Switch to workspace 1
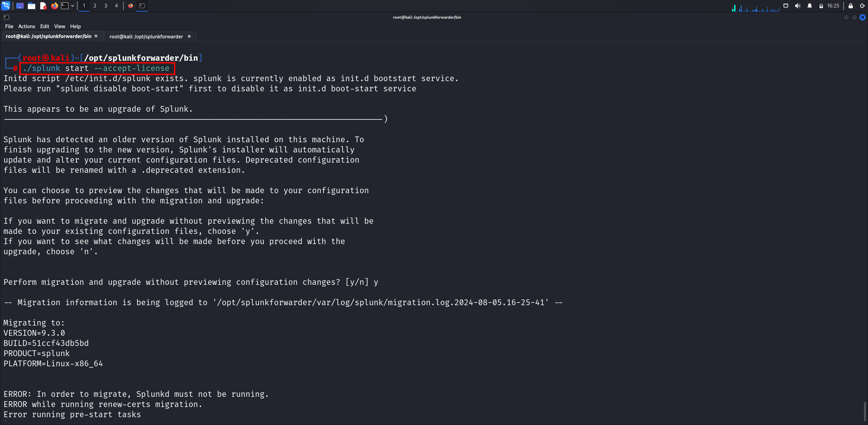Image resolution: width=868 pixels, height=425 pixels. pos(84,6)
